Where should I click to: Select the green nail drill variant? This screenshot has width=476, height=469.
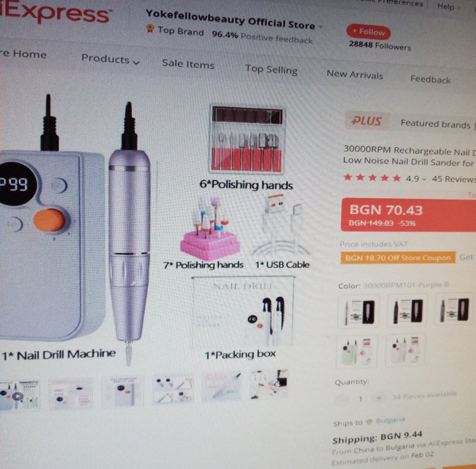pos(357,351)
